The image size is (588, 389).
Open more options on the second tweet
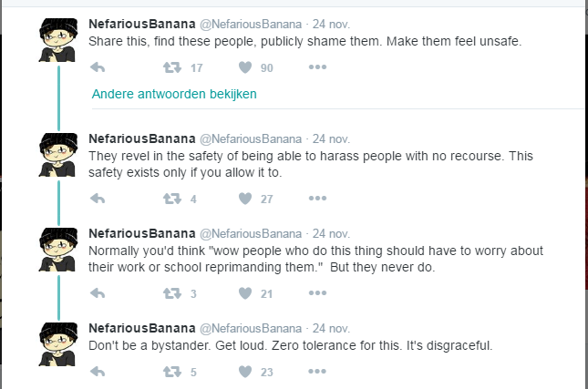click(x=317, y=199)
